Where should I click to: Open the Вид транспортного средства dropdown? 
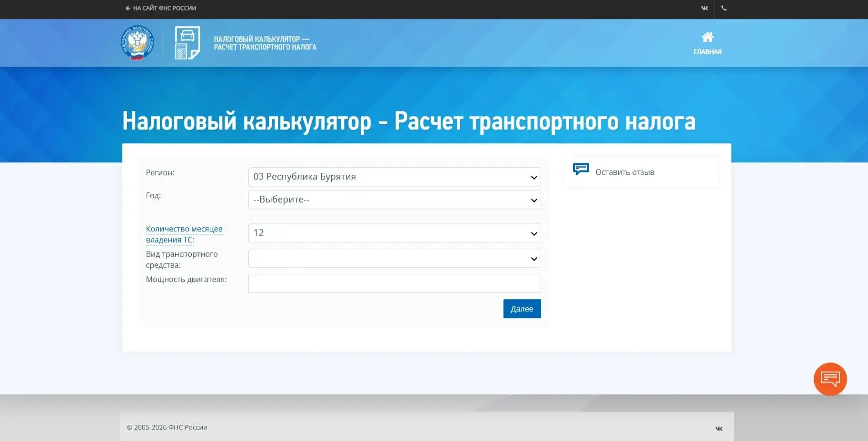[x=395, y=258]
